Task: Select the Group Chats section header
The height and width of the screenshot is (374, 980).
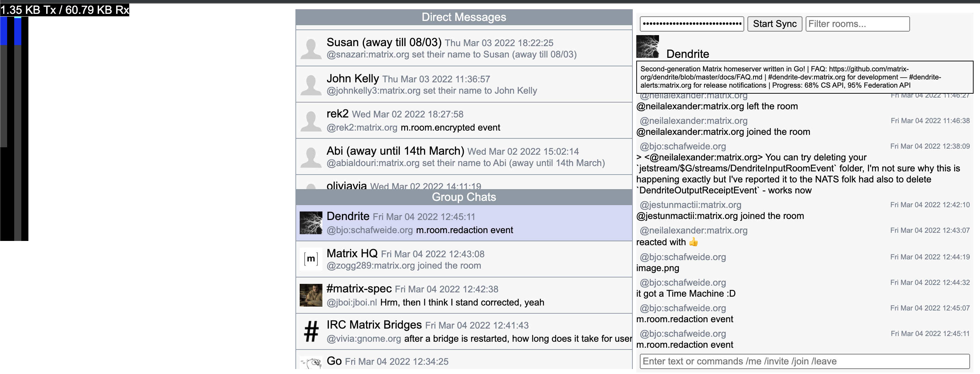Action: [x=463, y=197]
